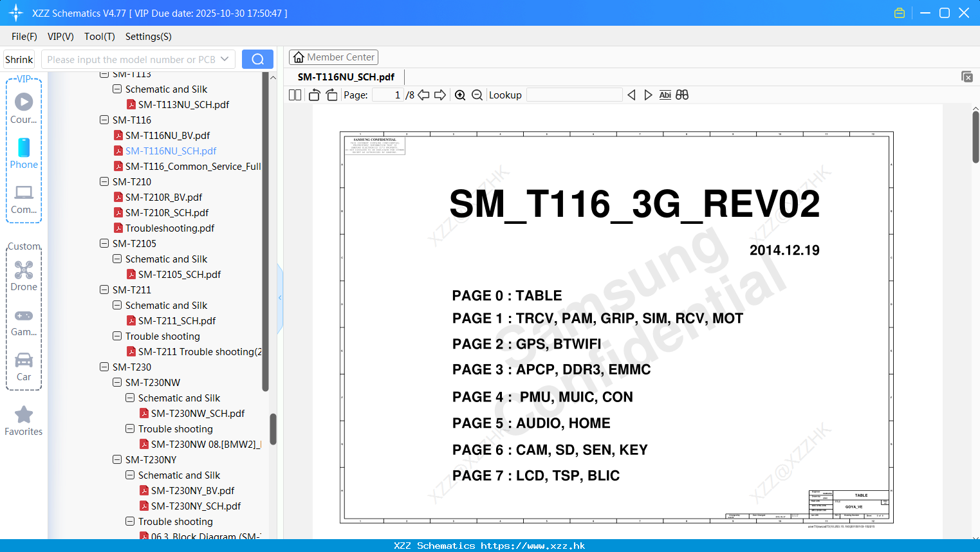Open the Settings(S) menu

(149, 37)
